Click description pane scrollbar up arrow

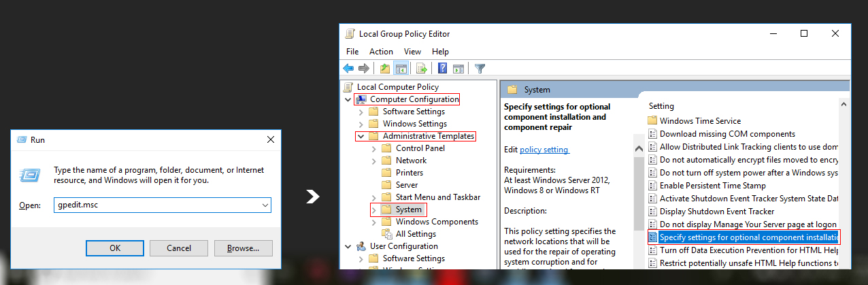coord(639,149)
